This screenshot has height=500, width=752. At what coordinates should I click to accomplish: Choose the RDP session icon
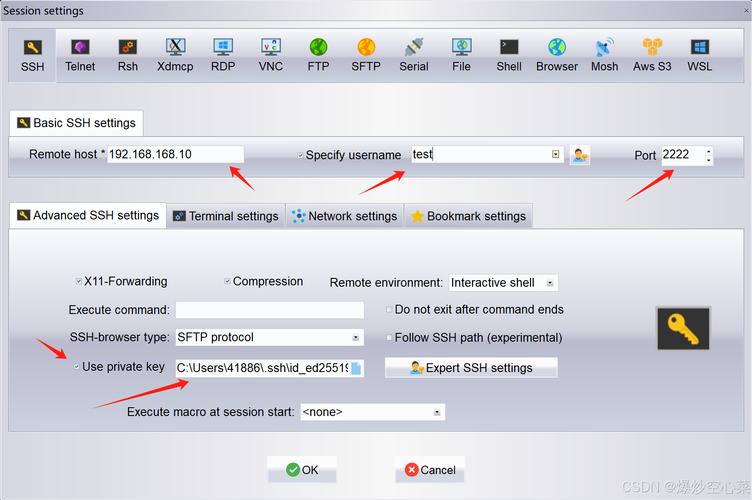click(223, 54)
